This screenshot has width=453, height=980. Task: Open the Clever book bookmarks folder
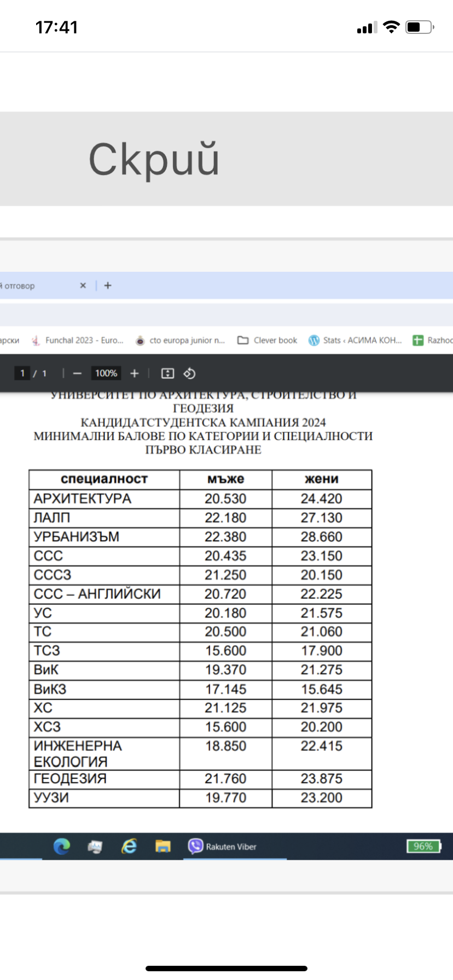(268, 340)
